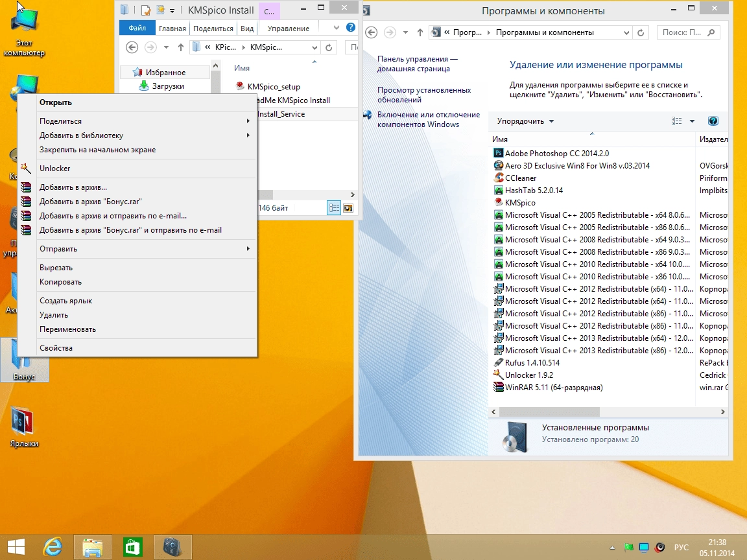Select Adobe Photoshop CC 2014.2.0 entry
Image resolution: width=747 pixels, height=560 pixels.
pos(556,154)
